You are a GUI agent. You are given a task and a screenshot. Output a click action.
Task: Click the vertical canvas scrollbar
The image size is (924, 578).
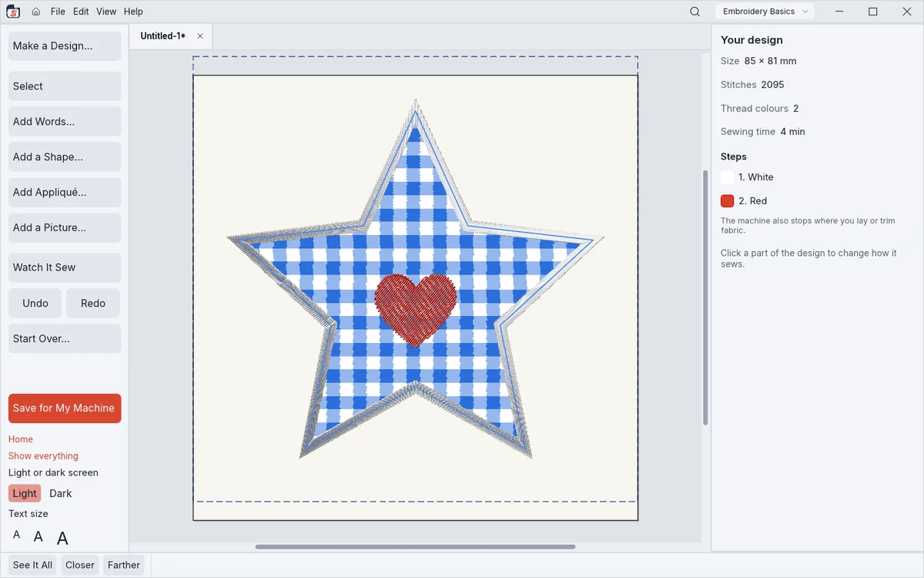705,297
